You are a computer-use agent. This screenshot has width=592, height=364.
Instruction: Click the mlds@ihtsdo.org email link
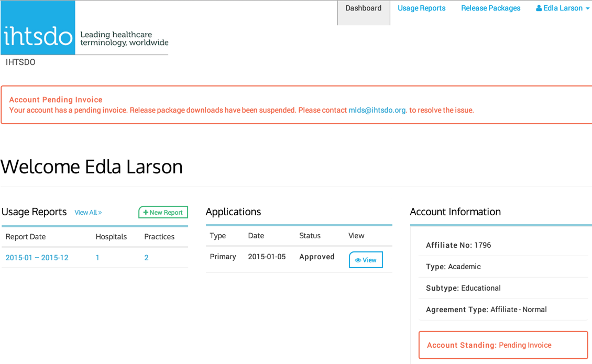pyautogui.click(x=377, y=110)
